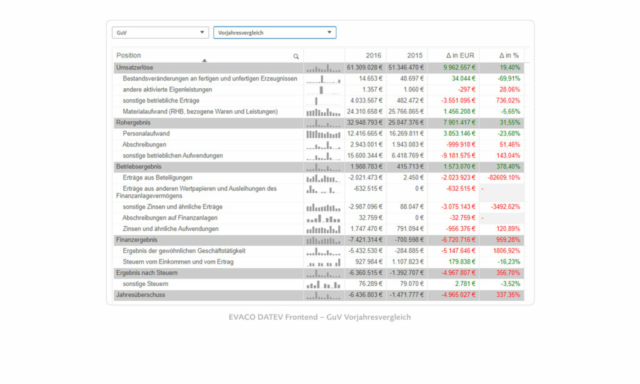Select the Personalaufwand row
Viewport: 640px width, 384px height.
319,134
